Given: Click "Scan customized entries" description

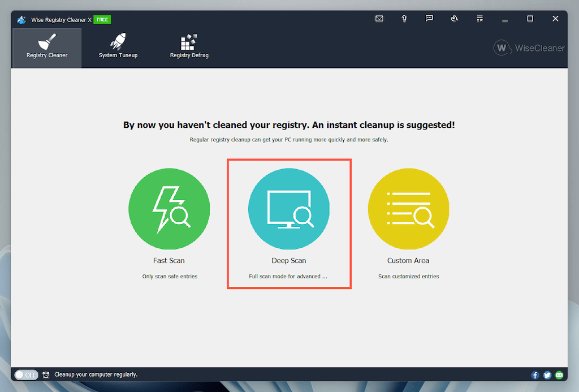Looking at the screenshot, I should coord(408,277).
